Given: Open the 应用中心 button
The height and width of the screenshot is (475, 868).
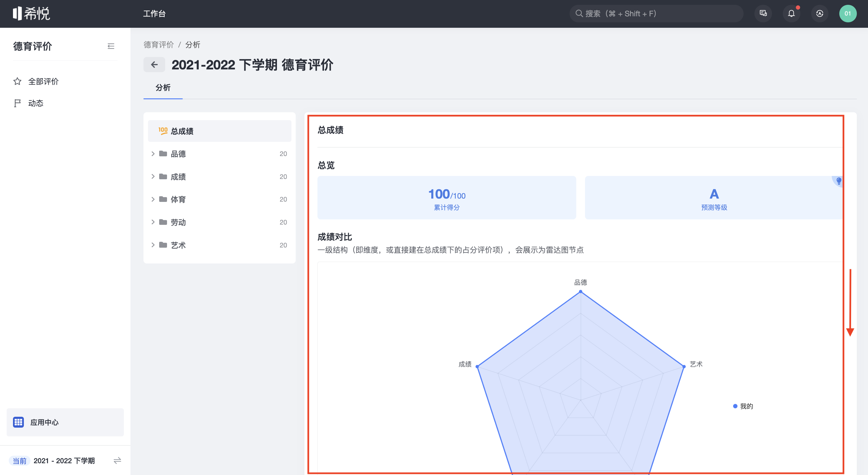Looking at the screenshot, I should tap(65, 422).
